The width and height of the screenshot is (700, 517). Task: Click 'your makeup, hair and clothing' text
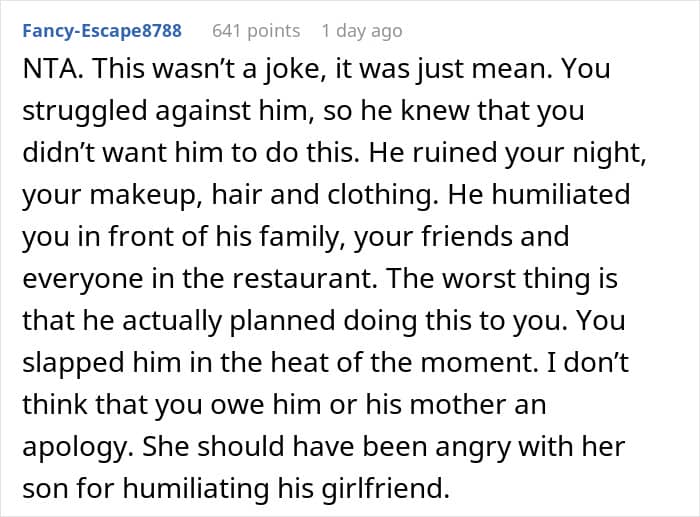230,195
